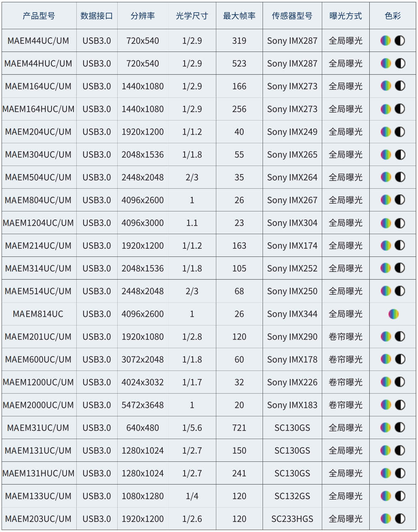
Task: Click the color icon for MAEM600UC/UM
Action: tap(386, 360)
